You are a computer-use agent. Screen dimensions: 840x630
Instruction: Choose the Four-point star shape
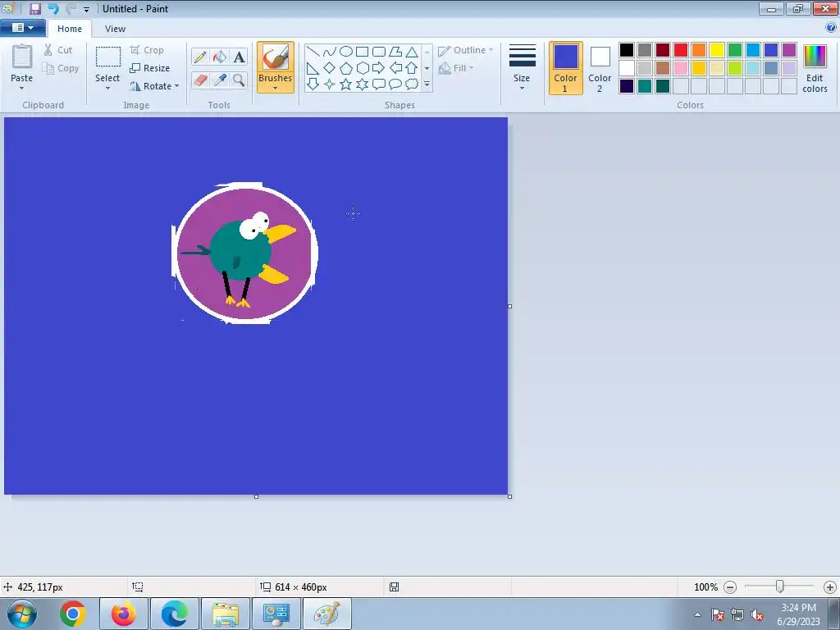pos(330,84)
